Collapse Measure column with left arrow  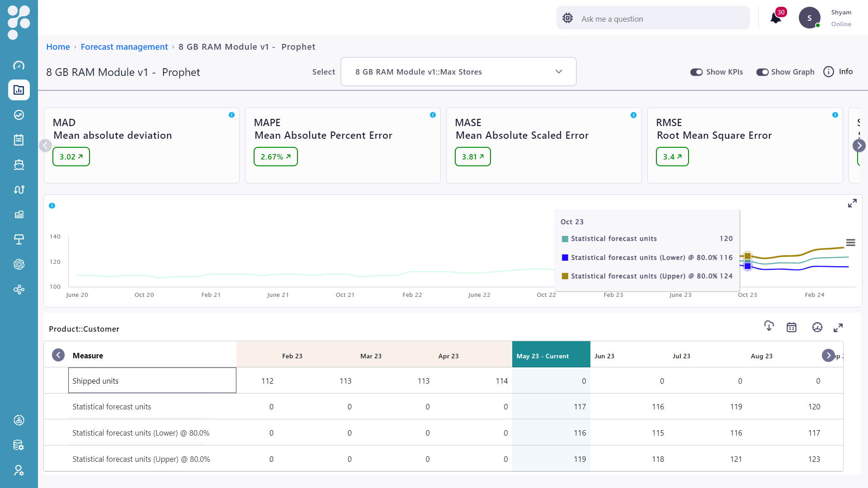[58, 355]
